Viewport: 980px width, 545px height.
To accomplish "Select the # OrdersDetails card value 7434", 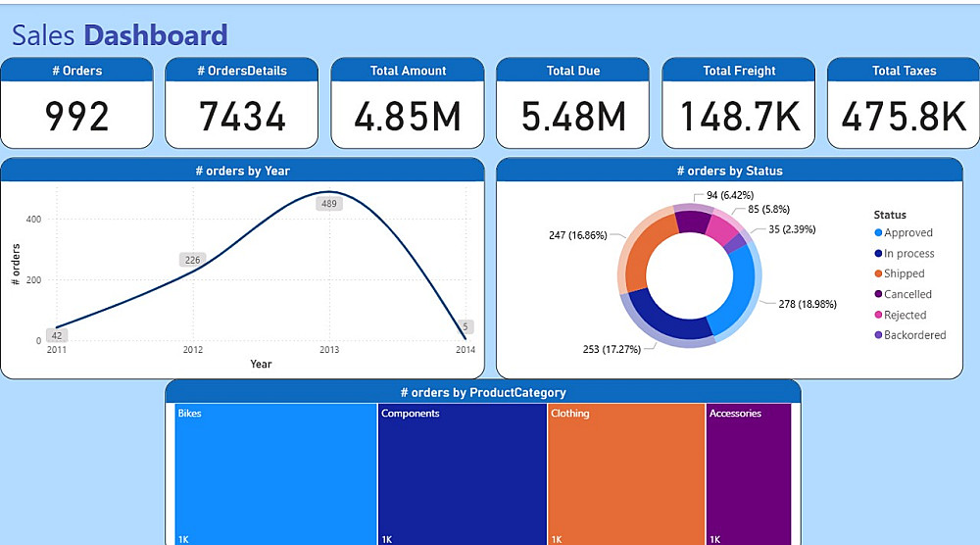I will (x=242, y=117).
